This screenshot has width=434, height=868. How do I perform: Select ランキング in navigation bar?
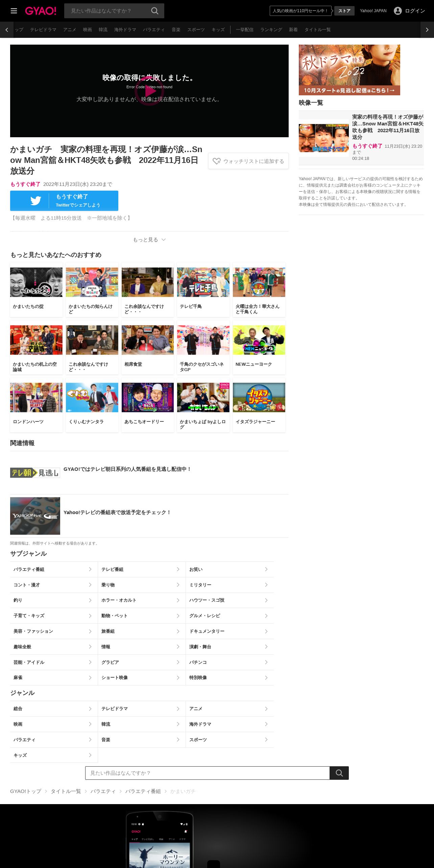pyautogui.click(x=271, y=30)
